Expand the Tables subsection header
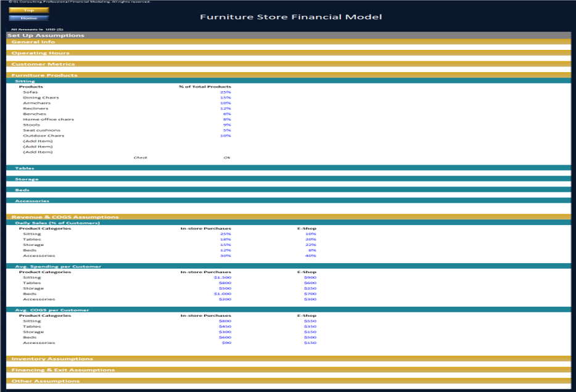This screenshot has height=392, width=576. (289, 168)
